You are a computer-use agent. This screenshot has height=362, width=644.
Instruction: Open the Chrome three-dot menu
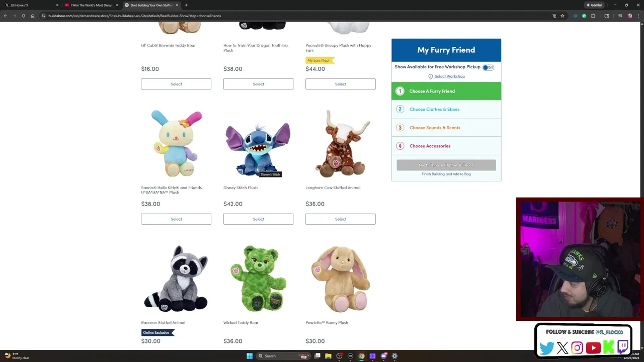(638, 16)
